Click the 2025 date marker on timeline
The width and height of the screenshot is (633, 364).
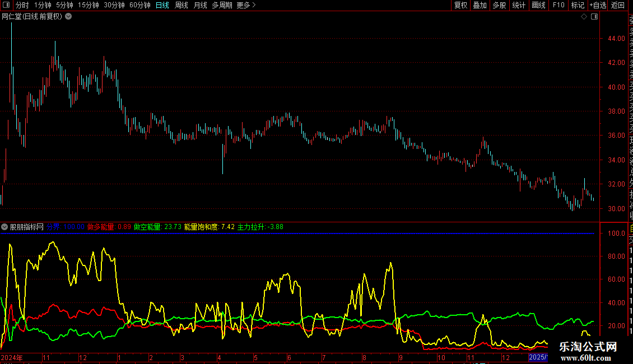(x=538, y=357)
